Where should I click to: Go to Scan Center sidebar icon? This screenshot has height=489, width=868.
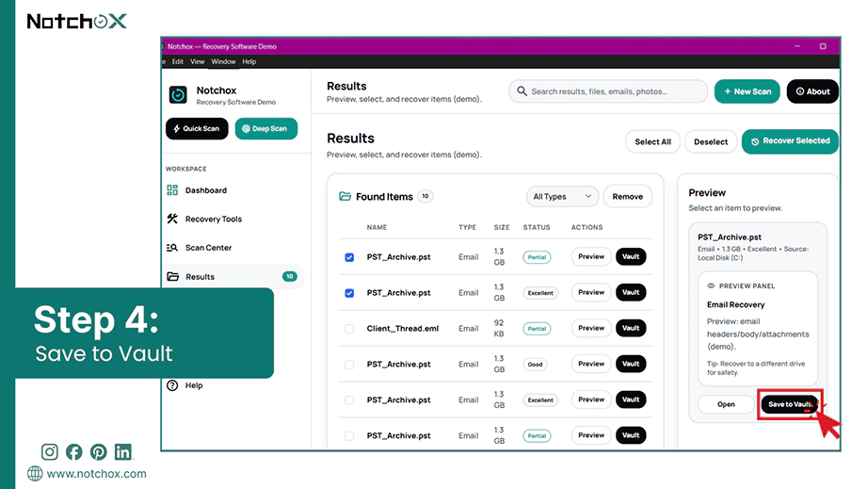point(172,248)
